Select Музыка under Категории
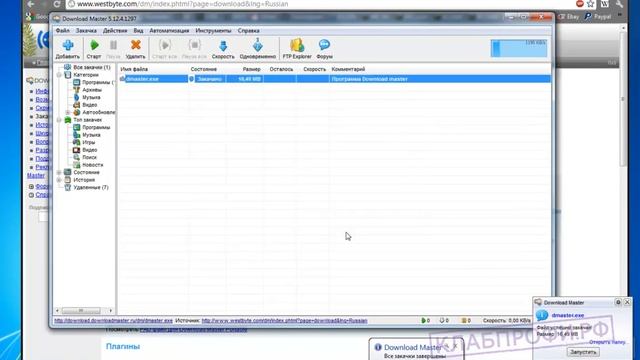This screenshot has height=360, width=640. pos(91,98)
